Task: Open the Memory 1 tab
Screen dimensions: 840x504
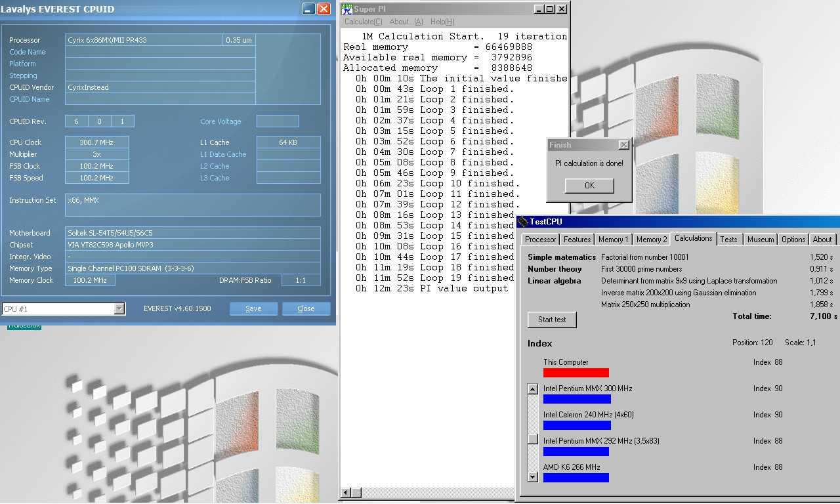Action: pos(614,240)
